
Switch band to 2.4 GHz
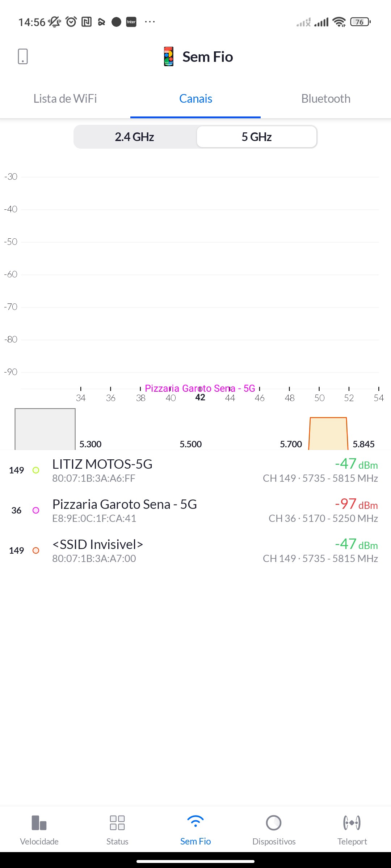[135, 137]
